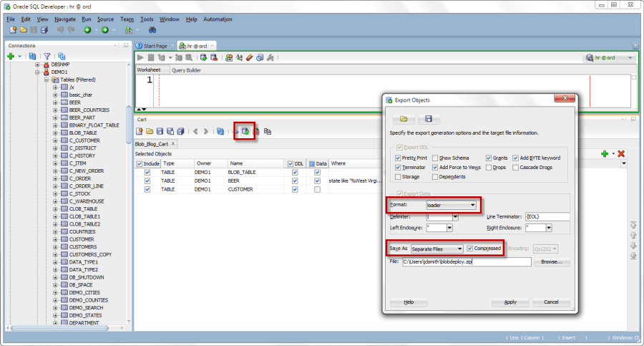Click the Cancel button in Export Objects
The height and width of the screenshot is (346, 644).
[x=551, y=302]
